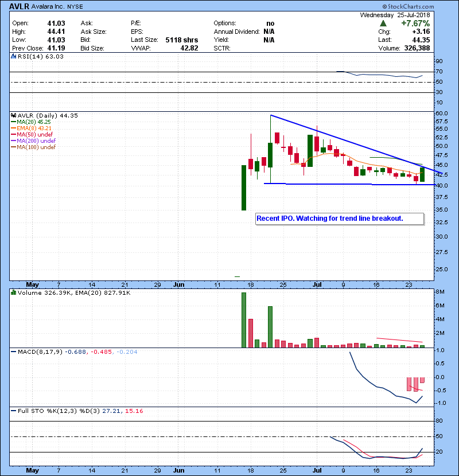Click the Volume bars icon

click(x=13, y=292)
